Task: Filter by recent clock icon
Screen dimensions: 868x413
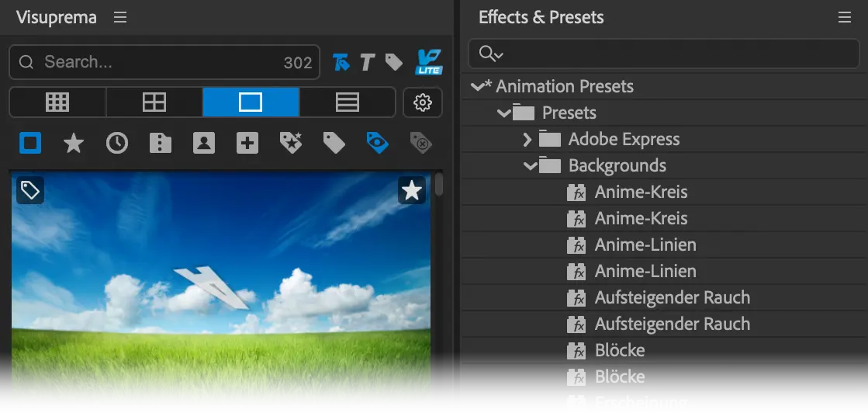Action: click(117, 144)
